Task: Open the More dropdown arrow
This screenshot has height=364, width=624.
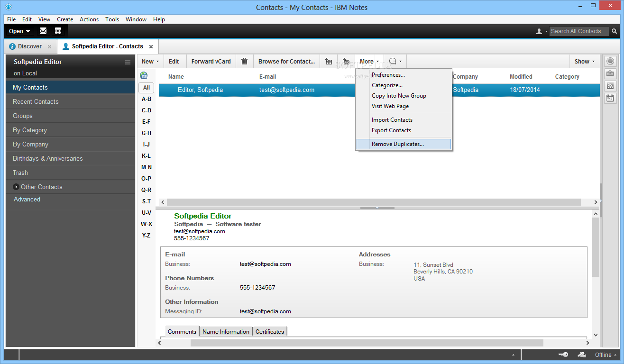Action: click(377, 62)
